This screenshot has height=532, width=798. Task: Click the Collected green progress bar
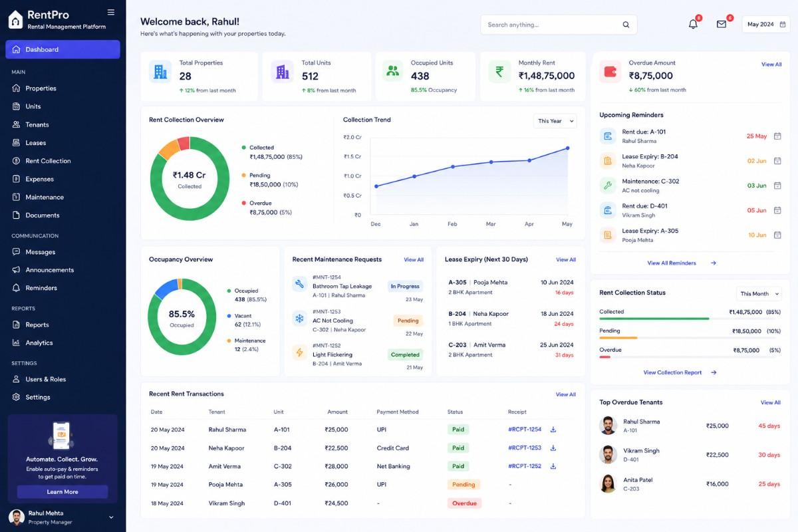pyautogui.click(x=654, y=319)
